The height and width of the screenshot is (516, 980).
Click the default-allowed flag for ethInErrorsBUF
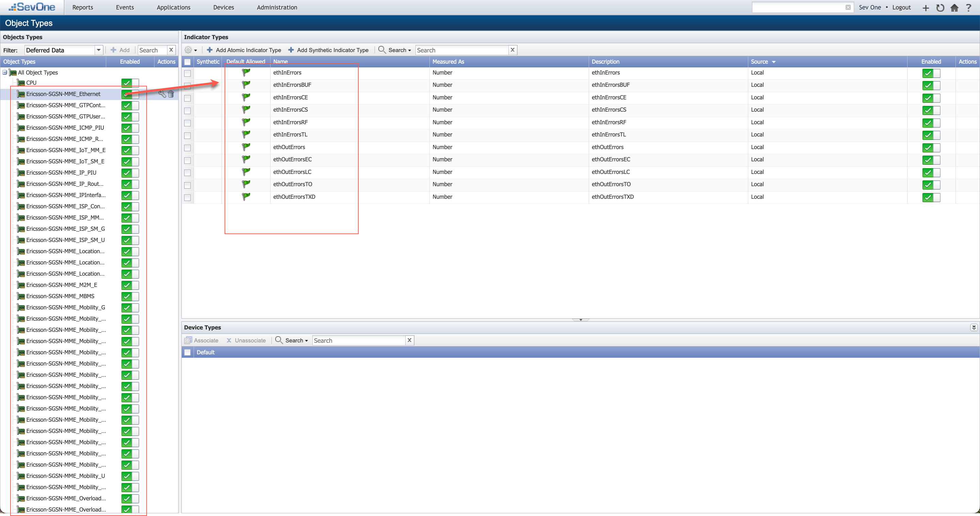tap(246, 85)
